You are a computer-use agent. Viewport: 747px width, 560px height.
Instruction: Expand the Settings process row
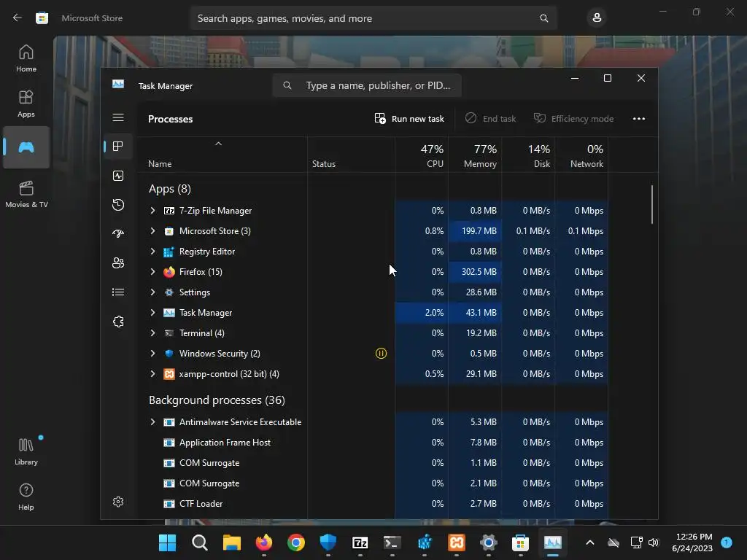pos(152,292)
